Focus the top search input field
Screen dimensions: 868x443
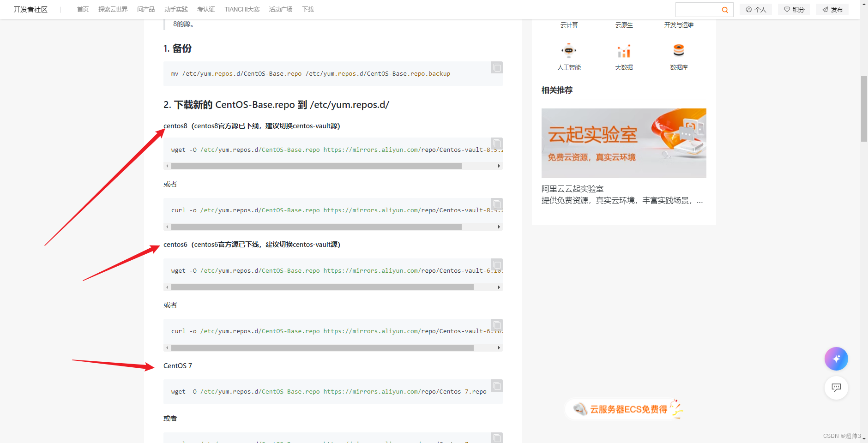click(698, 10)
